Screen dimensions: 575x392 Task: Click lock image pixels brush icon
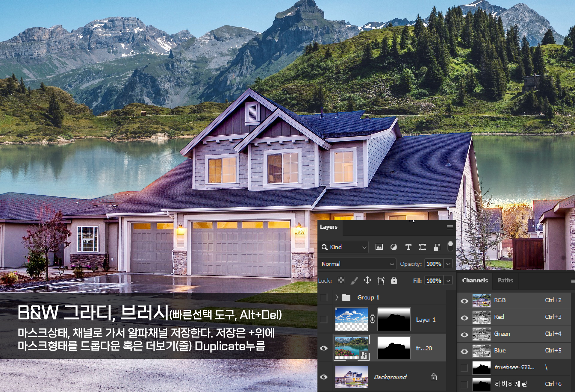tap(354, 280)
